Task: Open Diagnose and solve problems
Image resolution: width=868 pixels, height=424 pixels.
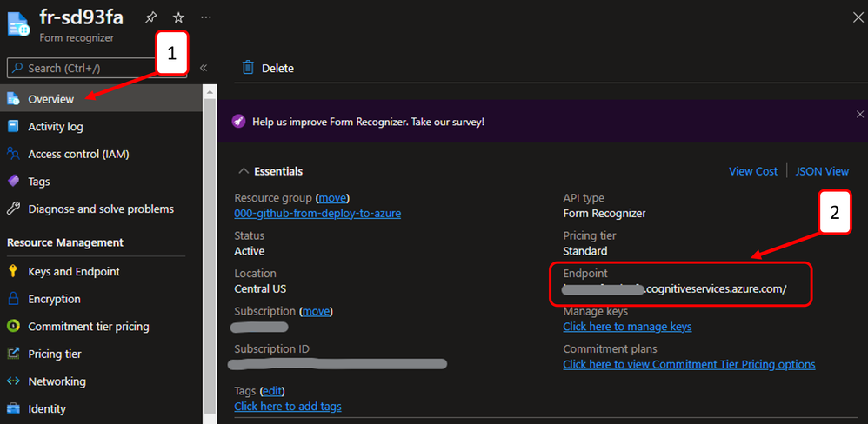Action: click(x=101, y=209)
